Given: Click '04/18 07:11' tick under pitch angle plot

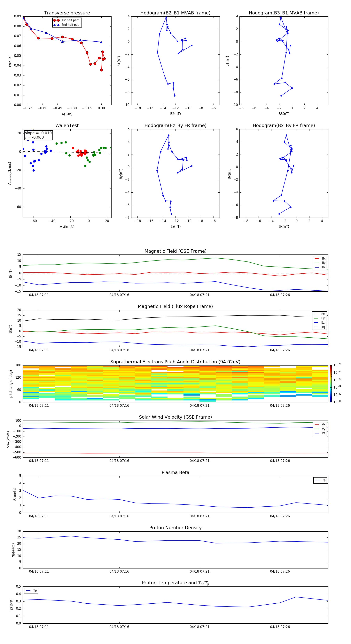Looking at the screenshot, I should pyautogui.click(x=39, y=406).
